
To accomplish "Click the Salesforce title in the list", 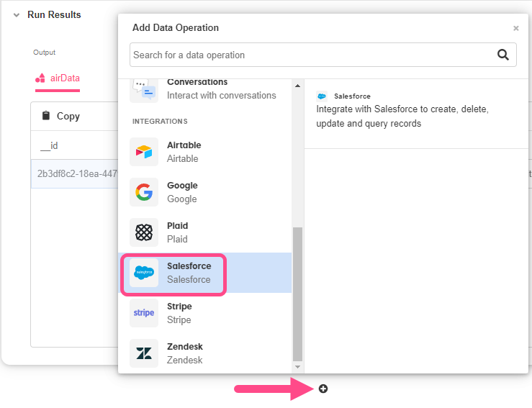I will pyautogui.click(x=189, y=266).
